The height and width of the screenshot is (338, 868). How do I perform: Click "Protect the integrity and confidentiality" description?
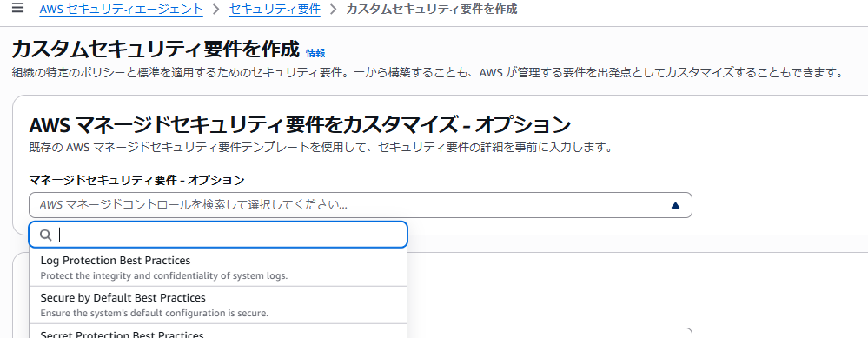pos(164,275)
